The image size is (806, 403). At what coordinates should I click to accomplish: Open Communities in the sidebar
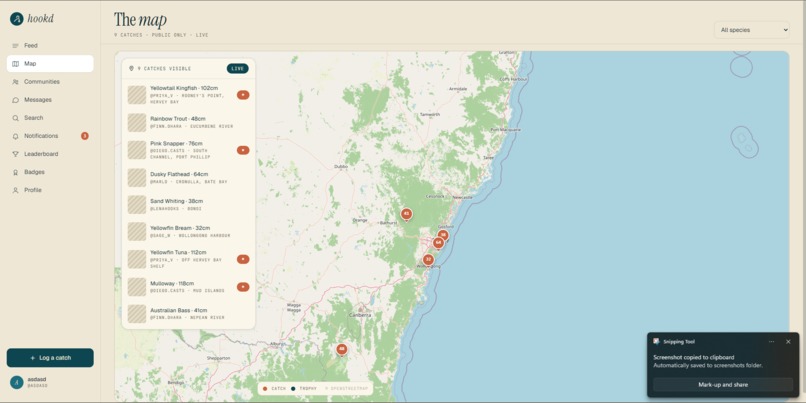[50, 82]
